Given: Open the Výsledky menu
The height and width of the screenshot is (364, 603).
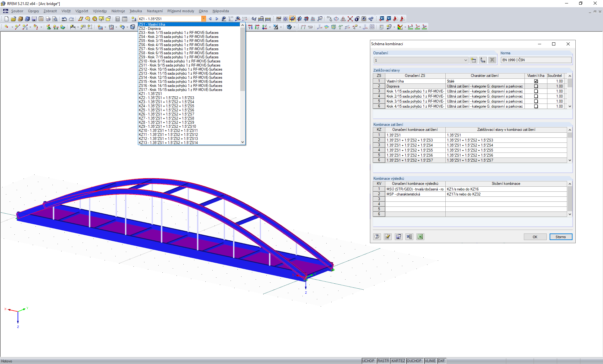Looking at the screenshot, I should point(100,11).
